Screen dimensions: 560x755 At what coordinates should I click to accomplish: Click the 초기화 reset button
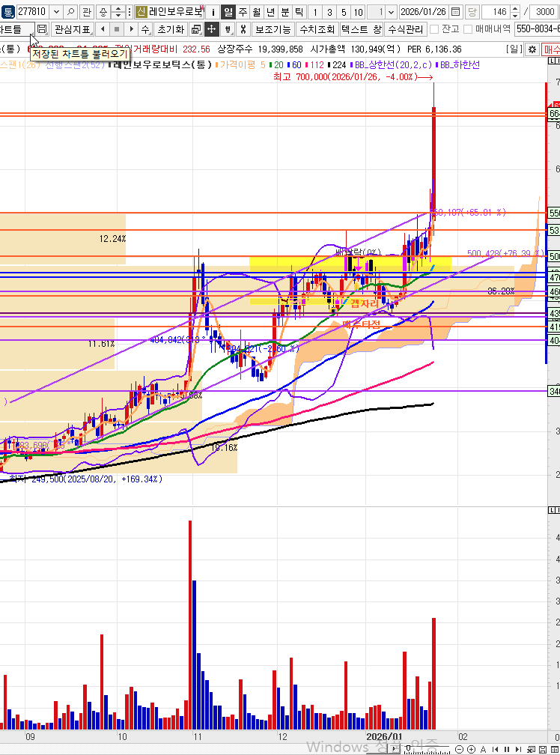170,29
